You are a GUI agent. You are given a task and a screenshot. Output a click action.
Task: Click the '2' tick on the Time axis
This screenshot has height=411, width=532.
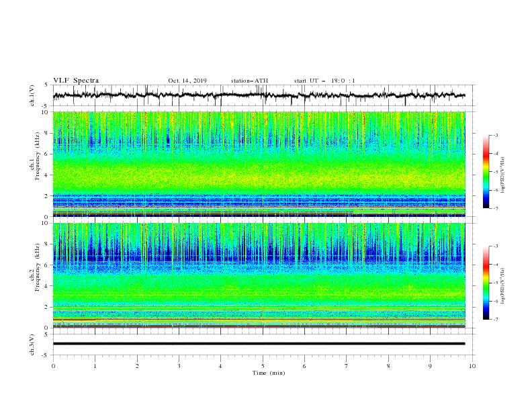137,366
